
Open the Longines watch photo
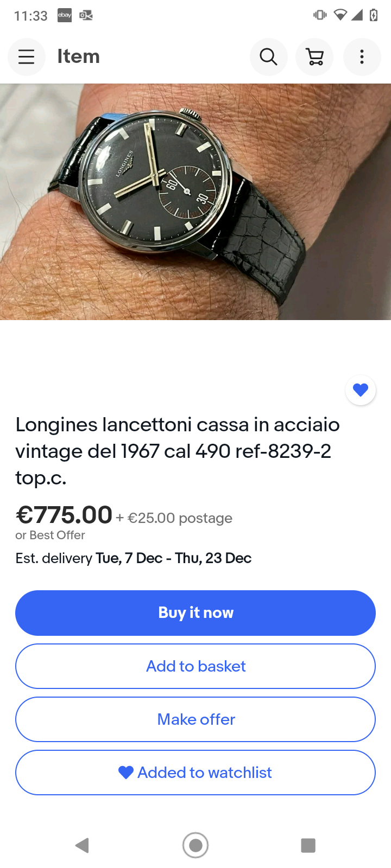click(x=195, y=202)
